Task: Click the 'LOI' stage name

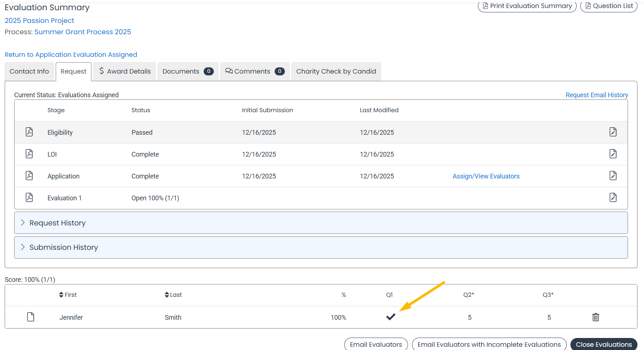Action: coord(52,154)
